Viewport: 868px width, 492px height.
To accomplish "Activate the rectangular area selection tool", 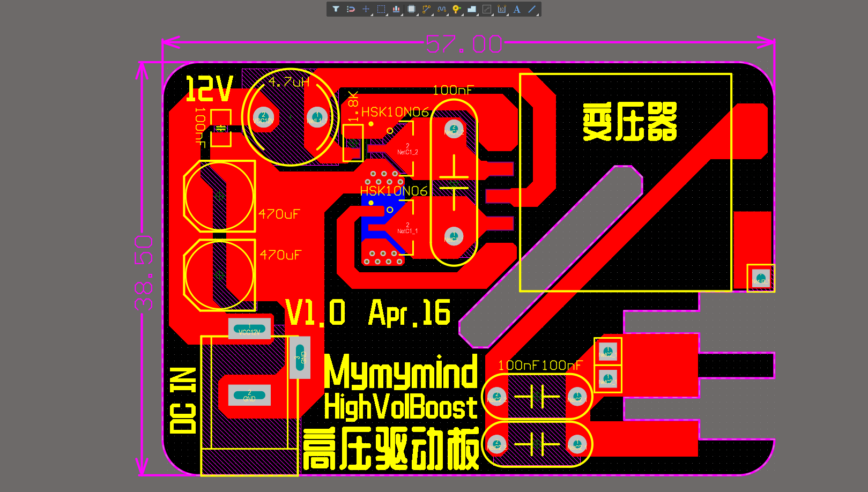I will tap(381, 9).
